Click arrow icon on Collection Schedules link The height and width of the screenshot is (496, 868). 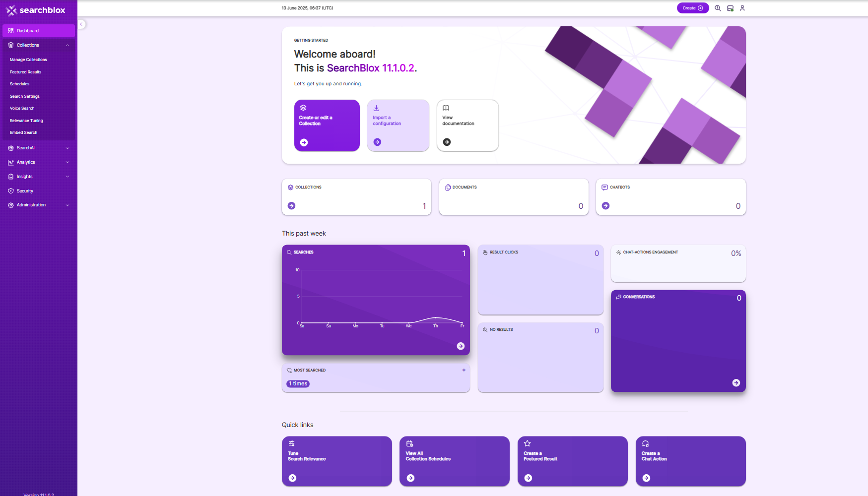410,478
